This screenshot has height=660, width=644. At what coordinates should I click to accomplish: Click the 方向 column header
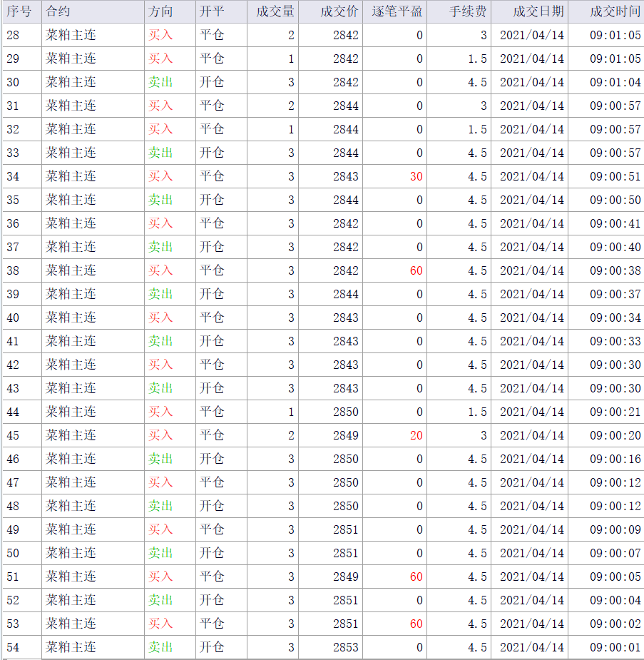point(160,11)
